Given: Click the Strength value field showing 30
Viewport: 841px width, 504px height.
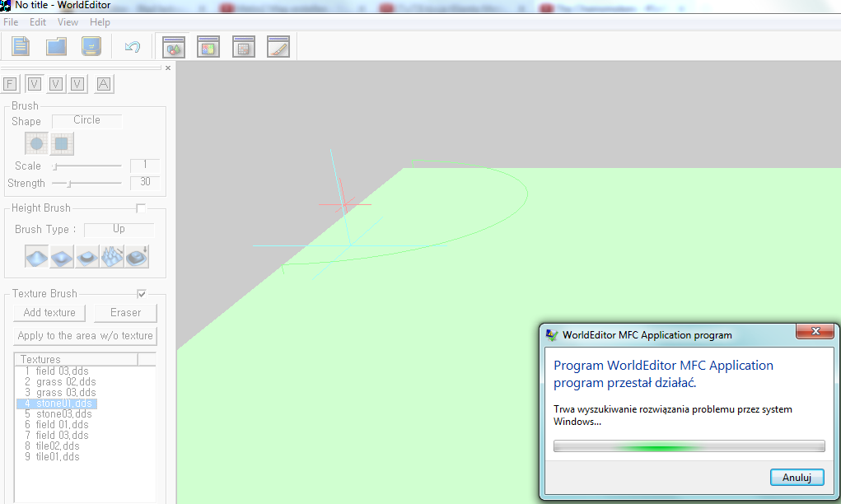Looking at the screenshot, I should coord(145,182).
